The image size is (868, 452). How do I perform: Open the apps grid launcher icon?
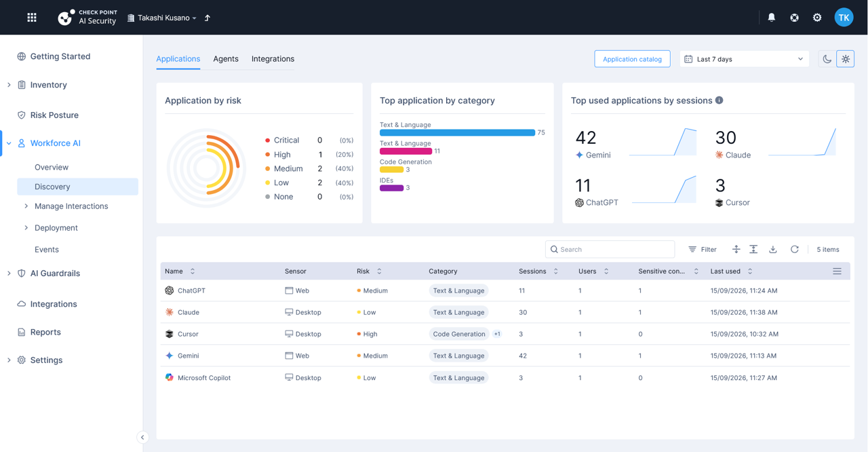tap(32, 18)
